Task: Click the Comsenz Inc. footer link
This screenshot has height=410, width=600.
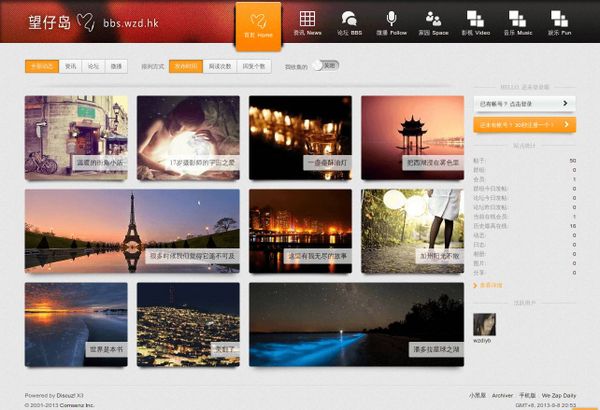Action: (77, 405)
